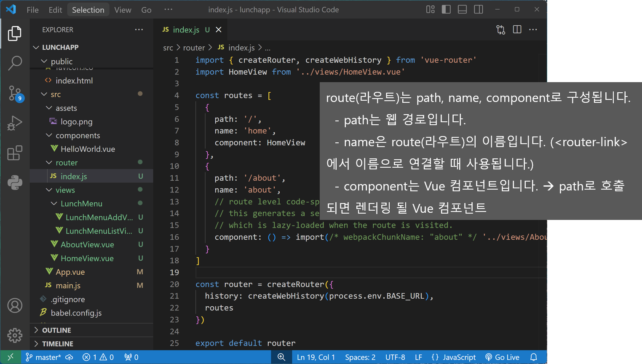This screenshot has height=364, width=642.
Task: Synchronize changes cloud icon in status bar
Action: point(69,357)
